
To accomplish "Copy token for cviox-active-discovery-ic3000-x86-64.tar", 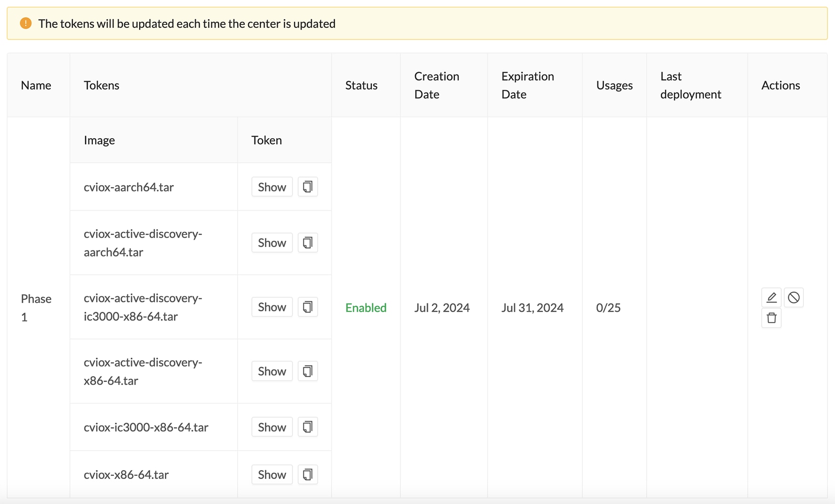I will pos(308,307).
